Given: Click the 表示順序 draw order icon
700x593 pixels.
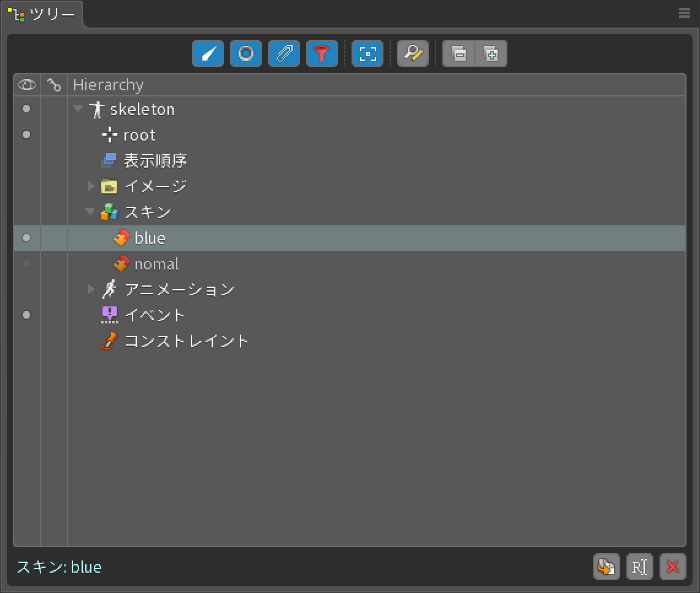Looking at the screenshot, I should click(109, 160).
